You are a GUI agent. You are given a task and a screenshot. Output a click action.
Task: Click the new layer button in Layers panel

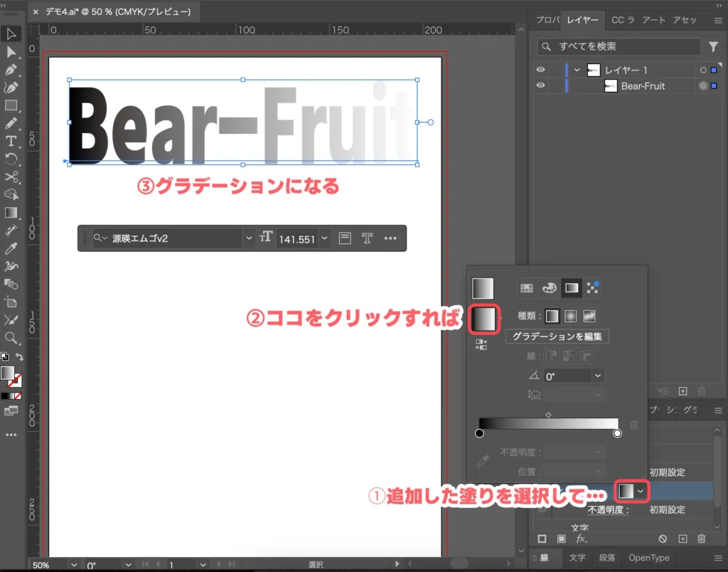point(682,391)
